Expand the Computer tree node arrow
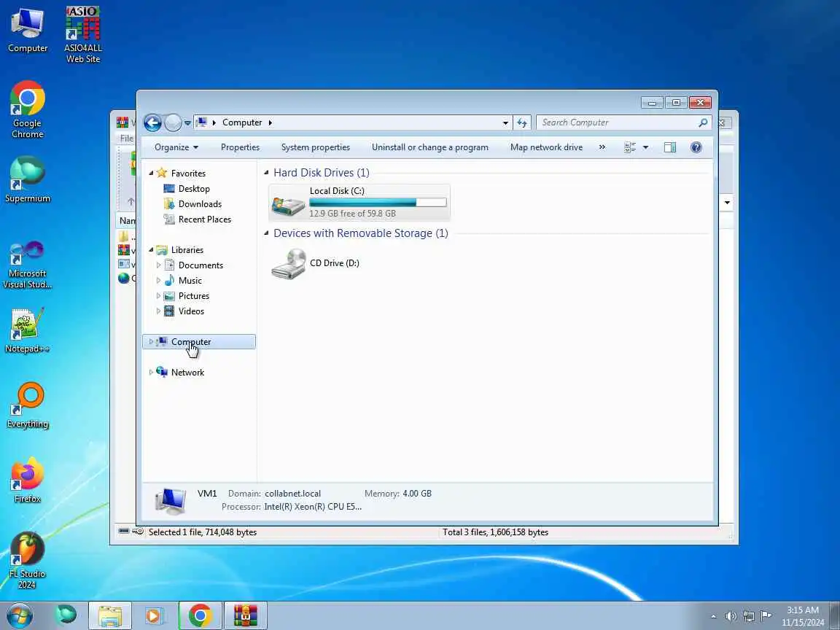 pyautogui.click(x=151, y=342)
